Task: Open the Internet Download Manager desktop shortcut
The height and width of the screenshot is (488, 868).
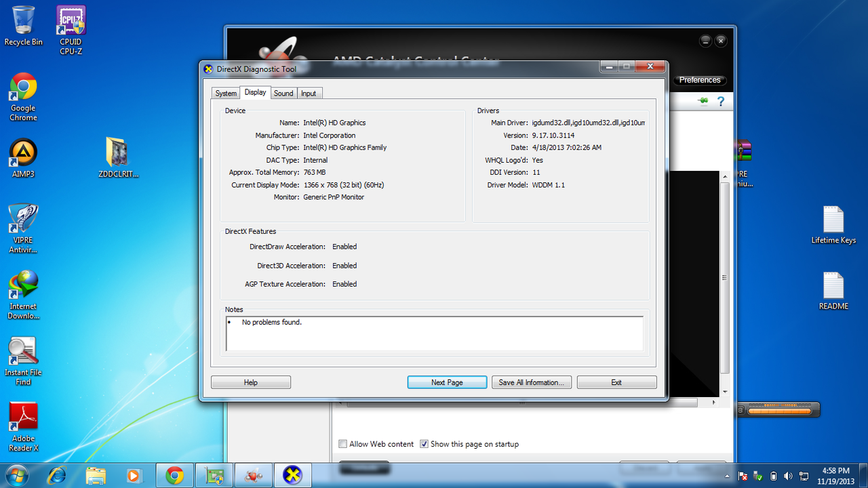Action: click(23, 295)
